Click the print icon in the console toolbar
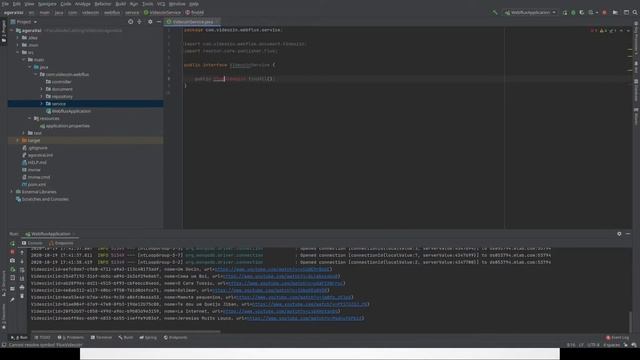Image resolution: width=640 pixels, height=360 pixels. pyautogui.click(x=22, y=287)
